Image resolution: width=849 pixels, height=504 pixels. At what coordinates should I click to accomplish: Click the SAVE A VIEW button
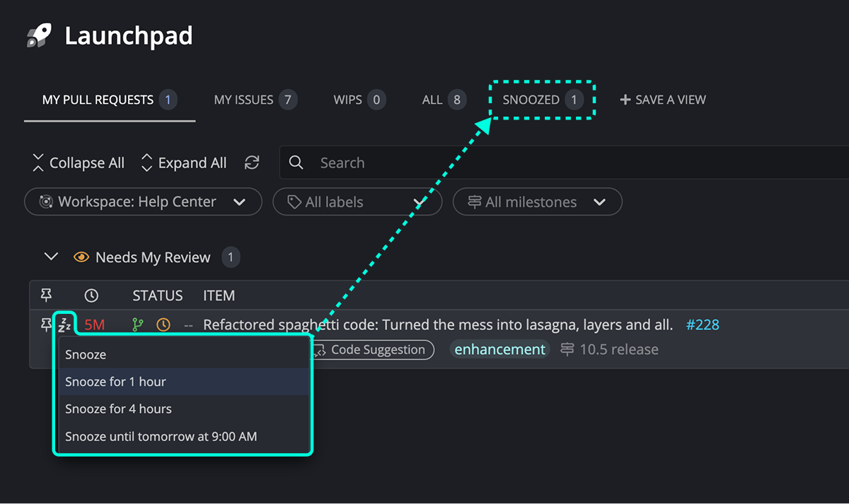pos(662,100)
